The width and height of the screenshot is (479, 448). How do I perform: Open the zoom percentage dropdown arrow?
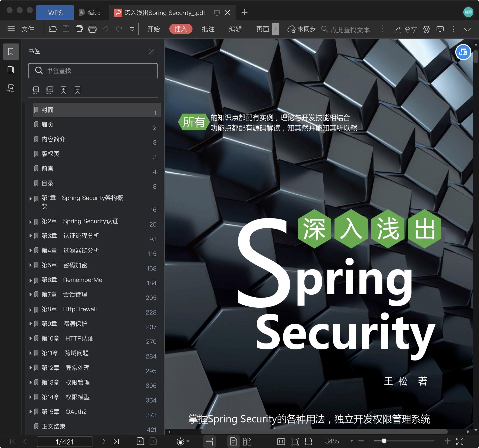point(351,441)
